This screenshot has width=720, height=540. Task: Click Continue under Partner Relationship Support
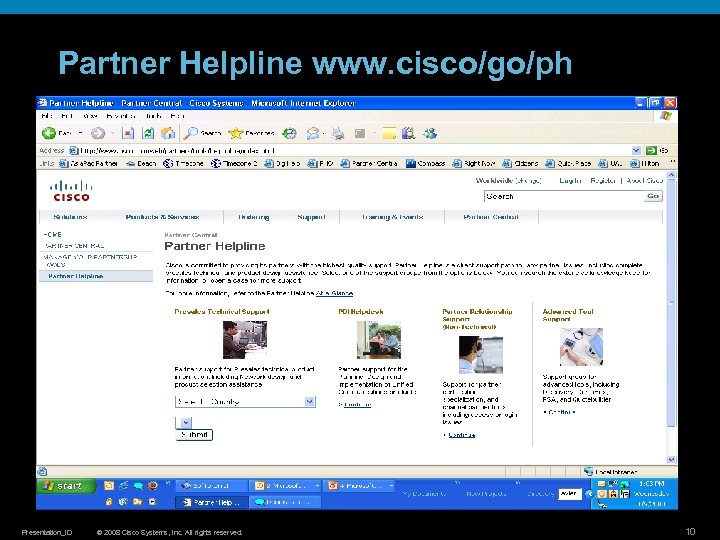pyautogui.click(x=461, y=435)
